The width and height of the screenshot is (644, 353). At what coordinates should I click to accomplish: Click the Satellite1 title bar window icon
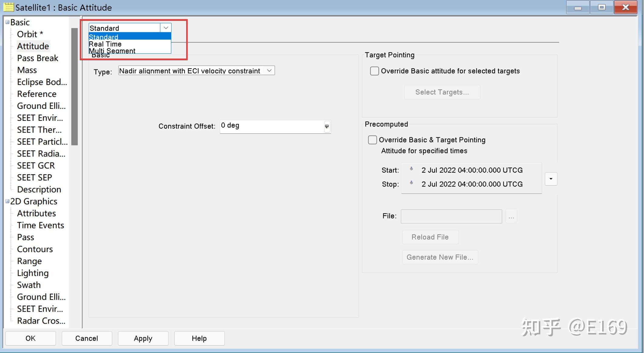(x=8, y=7)
